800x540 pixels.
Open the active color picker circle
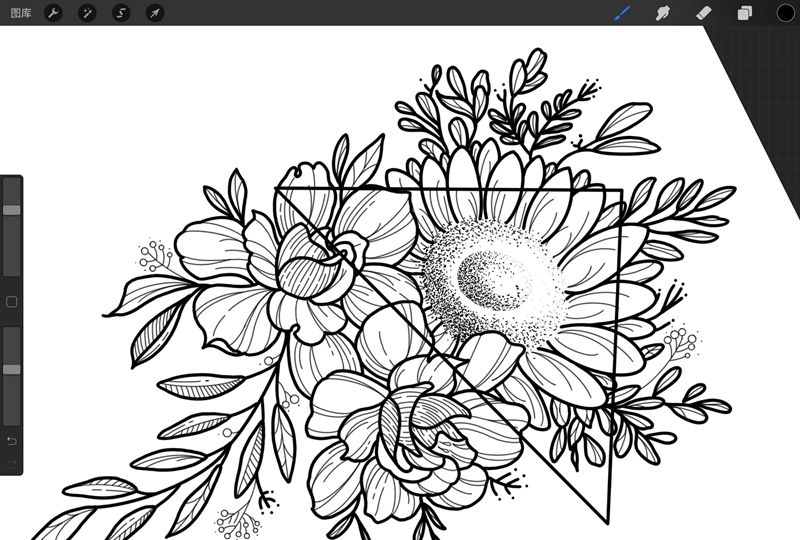pyautogui.click(x=785, y=13)
